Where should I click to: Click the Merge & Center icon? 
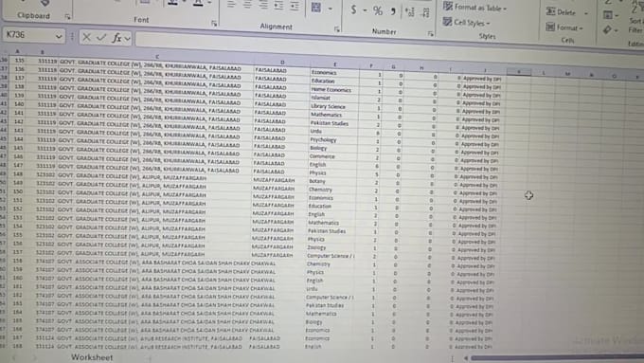[316, 8]
